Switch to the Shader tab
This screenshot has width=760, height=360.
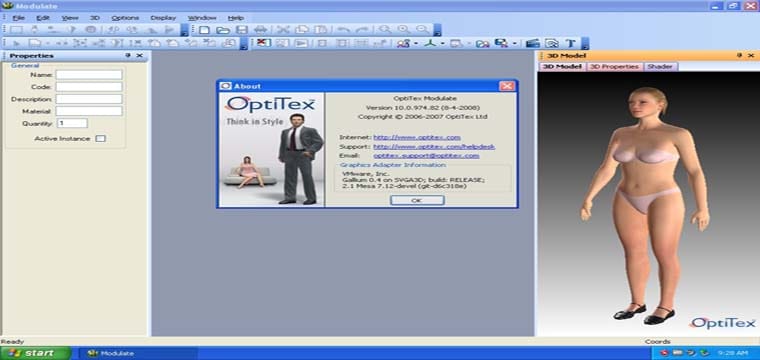pos(660,66)
